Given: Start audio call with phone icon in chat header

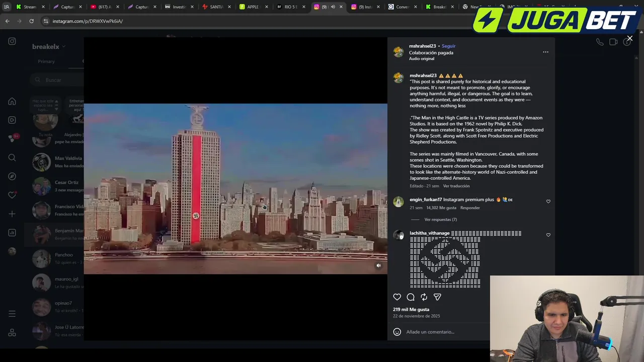Looking at the screenshot, I should [x=600, y=42].
